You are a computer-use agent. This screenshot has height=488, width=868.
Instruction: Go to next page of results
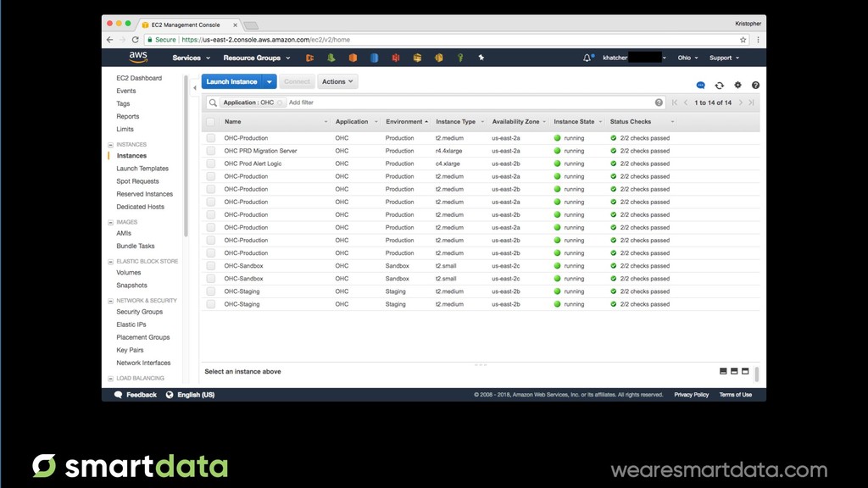[741, 103]
